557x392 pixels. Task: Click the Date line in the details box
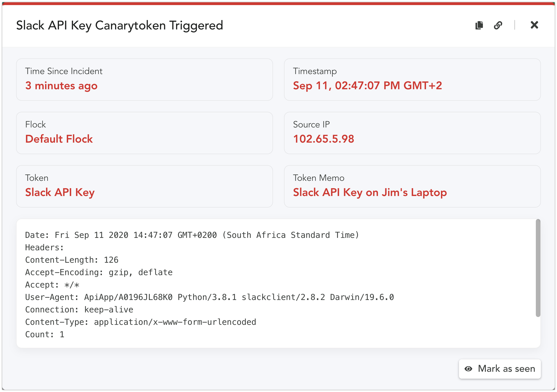click(192, 235)
